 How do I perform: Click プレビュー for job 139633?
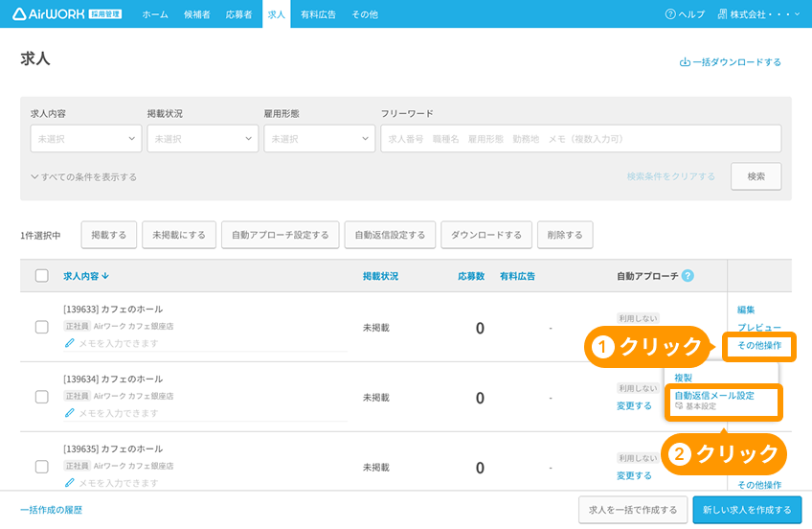(759, 328)
